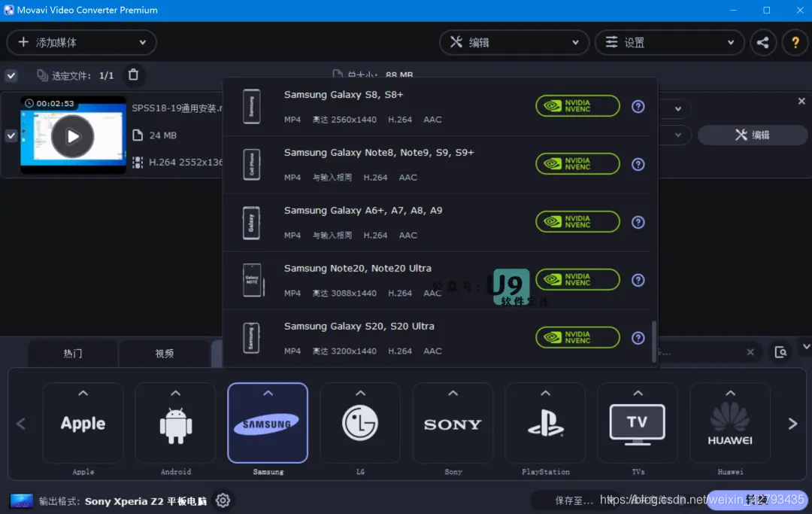Choose the Android device category
The image size is (812, 514).
(x=175, y=424)
